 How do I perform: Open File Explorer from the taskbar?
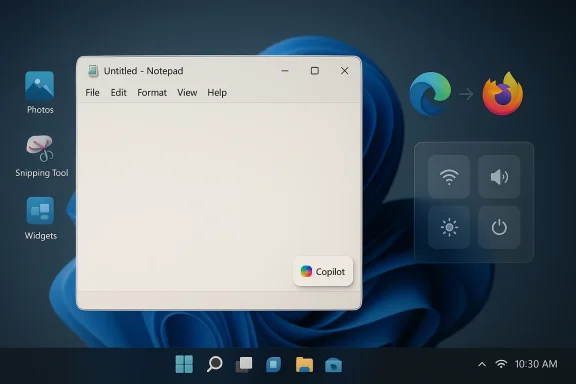pos(304,364)
